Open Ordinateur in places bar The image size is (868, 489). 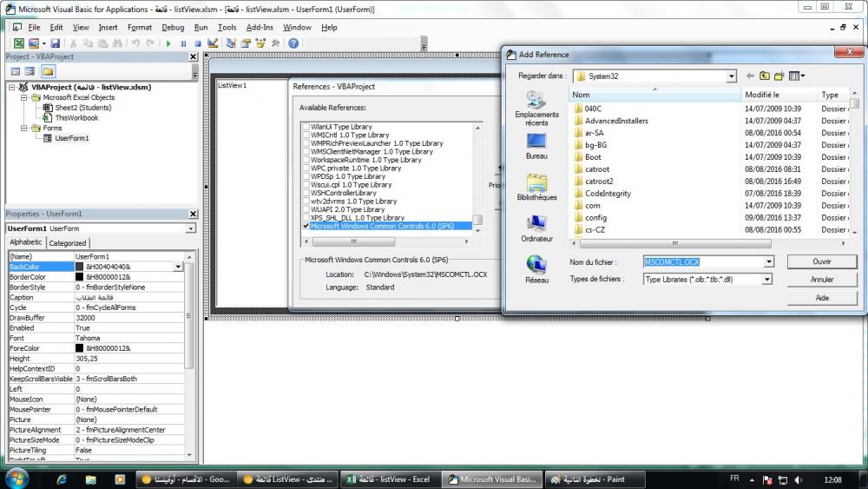536,228
